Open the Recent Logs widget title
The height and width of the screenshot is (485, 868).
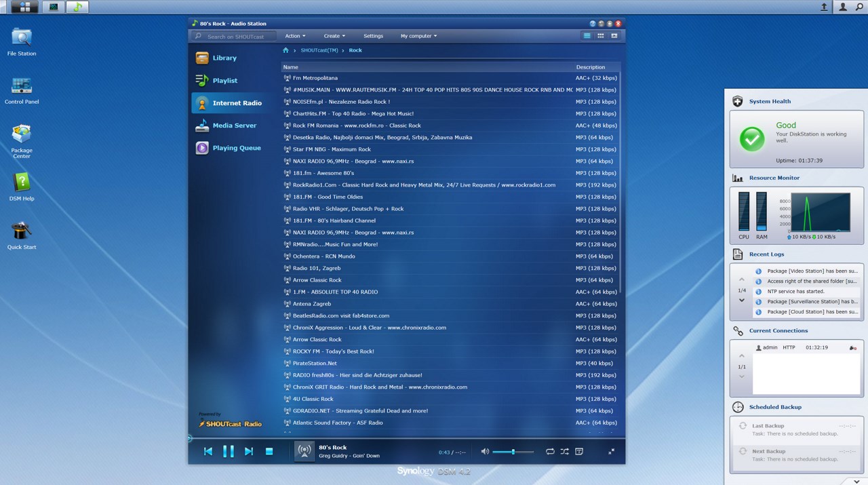point(766,254)
